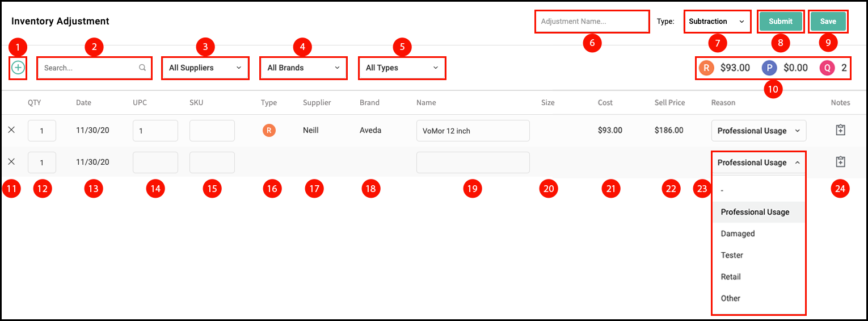Viewport: 868px width, 321px height.
Task: Open notes clipboard icon for second row
Action: tap(841, 162)
